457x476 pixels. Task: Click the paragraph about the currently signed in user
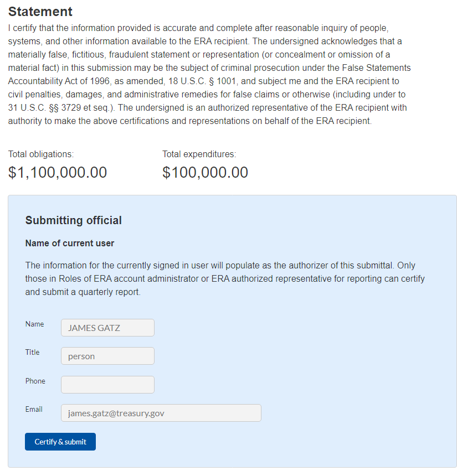[225, 278]
